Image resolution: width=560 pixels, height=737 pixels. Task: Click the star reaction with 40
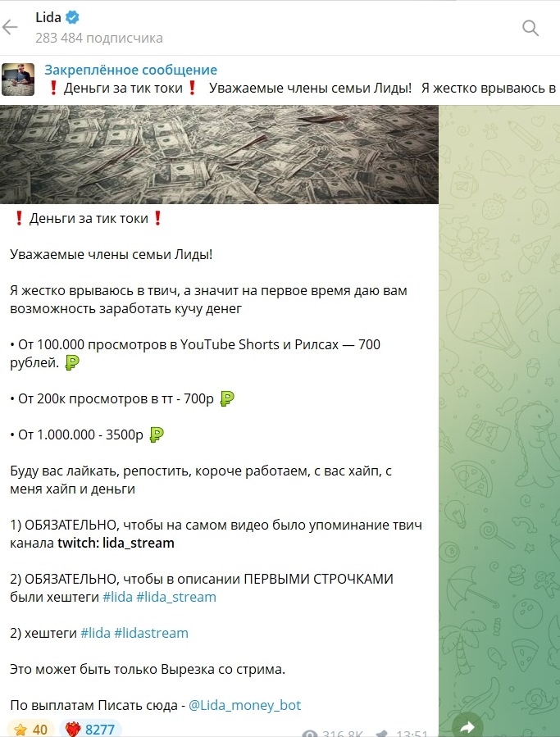[30, 729]
